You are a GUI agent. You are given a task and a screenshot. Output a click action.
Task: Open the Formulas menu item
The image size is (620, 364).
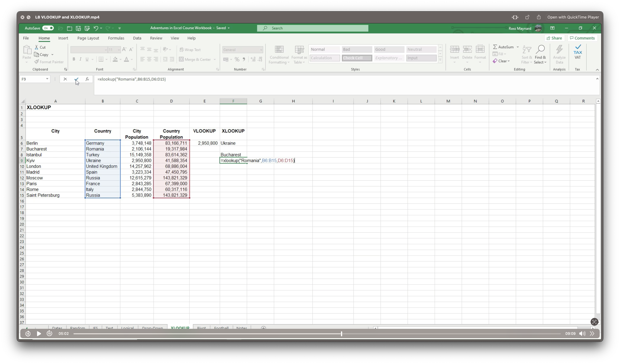click(116, 38)
